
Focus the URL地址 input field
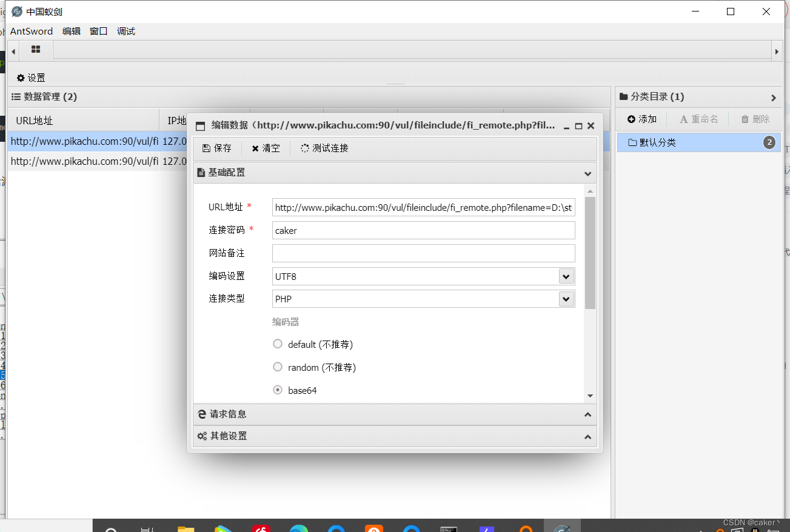[x=424, y=207]
